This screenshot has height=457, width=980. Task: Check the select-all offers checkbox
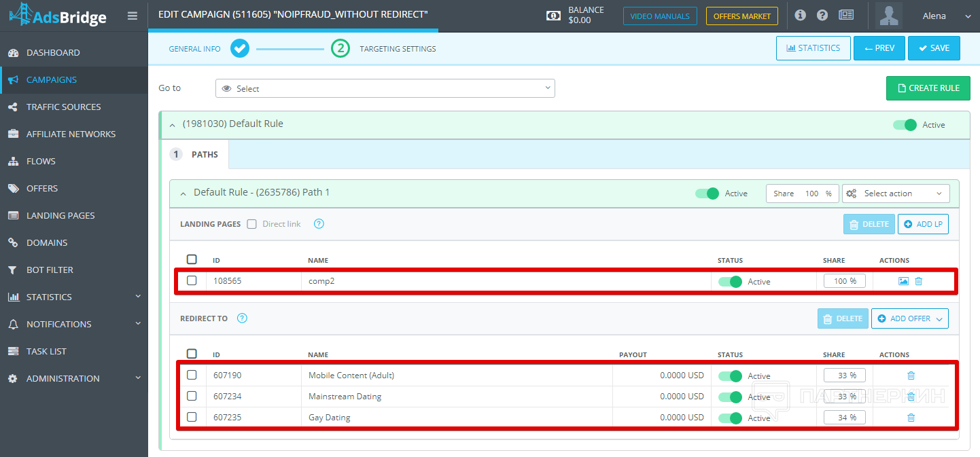click(x=192, y=354)
